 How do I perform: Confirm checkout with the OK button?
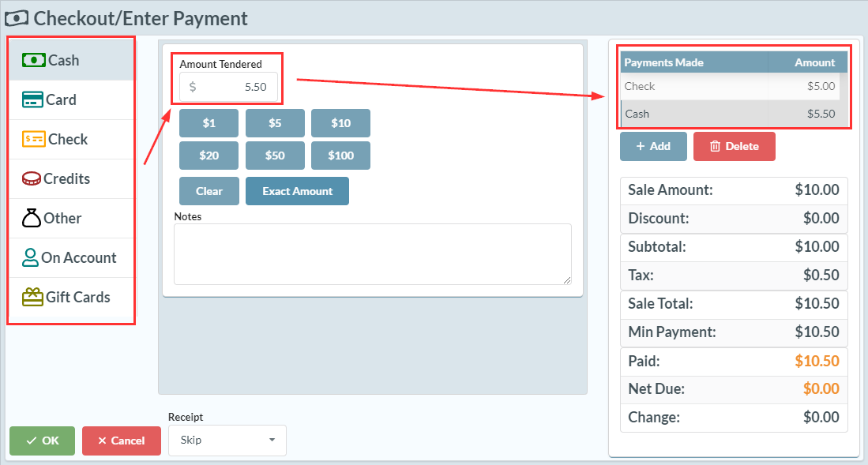(43, 441)
